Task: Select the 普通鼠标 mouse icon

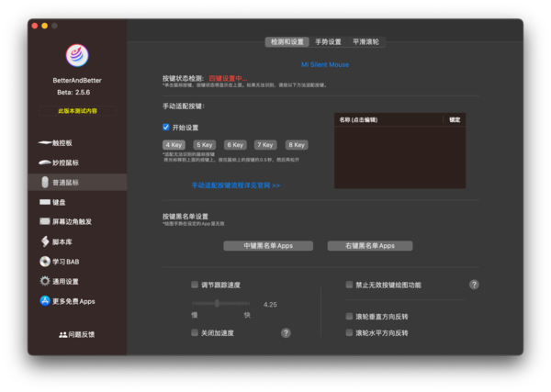Action: click(45, 183)
